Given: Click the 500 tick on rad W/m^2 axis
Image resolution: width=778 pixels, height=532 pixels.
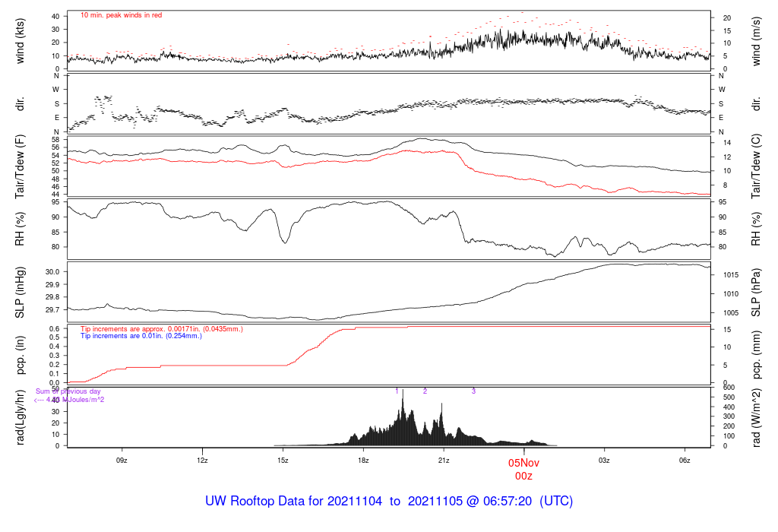Looking at the screenshot, I should tap(729, 397).
